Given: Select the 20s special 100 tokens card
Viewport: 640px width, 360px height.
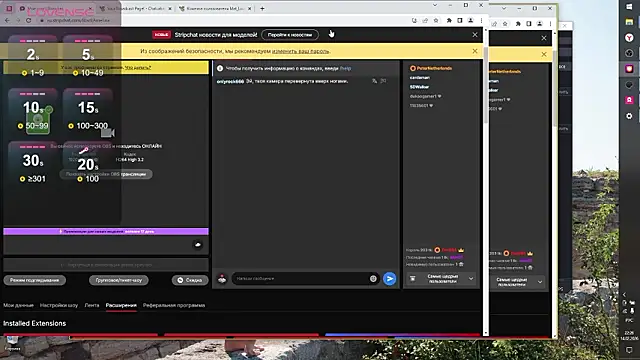Looking at the screenshot, I should [x=88, y=164].
